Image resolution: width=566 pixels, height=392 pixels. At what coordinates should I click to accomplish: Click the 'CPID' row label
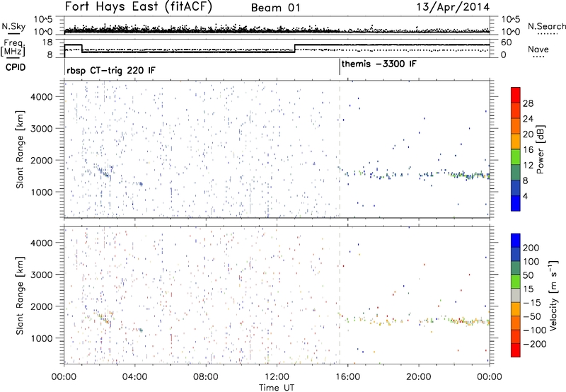[16, 67]
